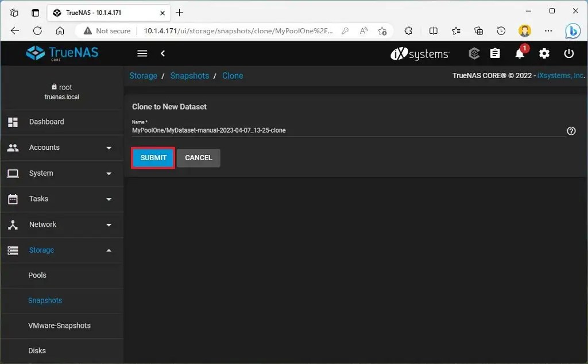The image size is (588, 364).
Task: Open the TrueNAS notifications bell
Action: [520, 53]
